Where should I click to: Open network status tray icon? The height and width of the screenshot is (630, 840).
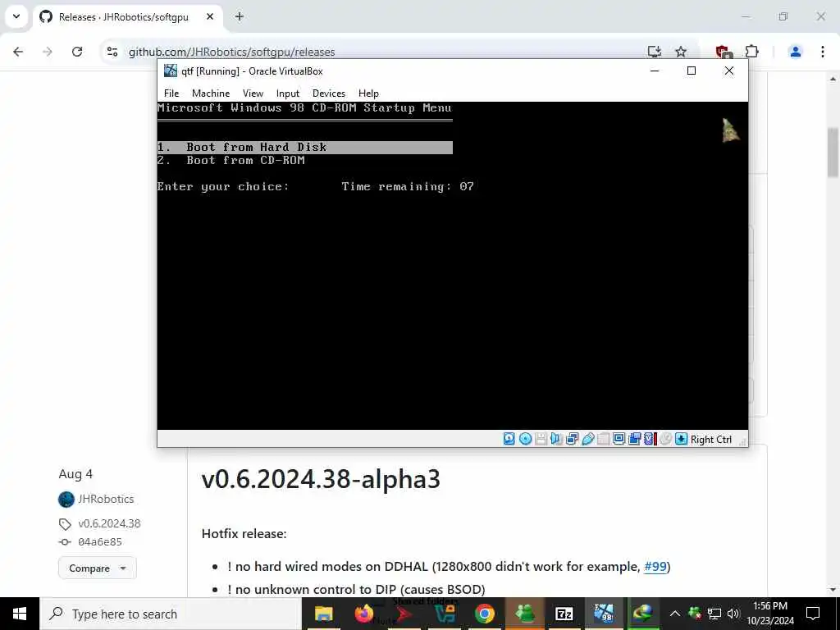coord(714,614)
